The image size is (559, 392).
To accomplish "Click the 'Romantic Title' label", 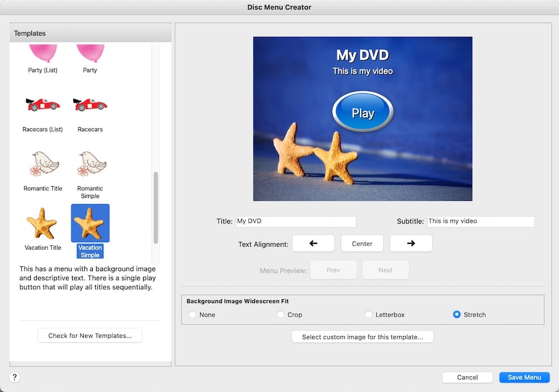I will pyautogui.click(x=43, y=188).
